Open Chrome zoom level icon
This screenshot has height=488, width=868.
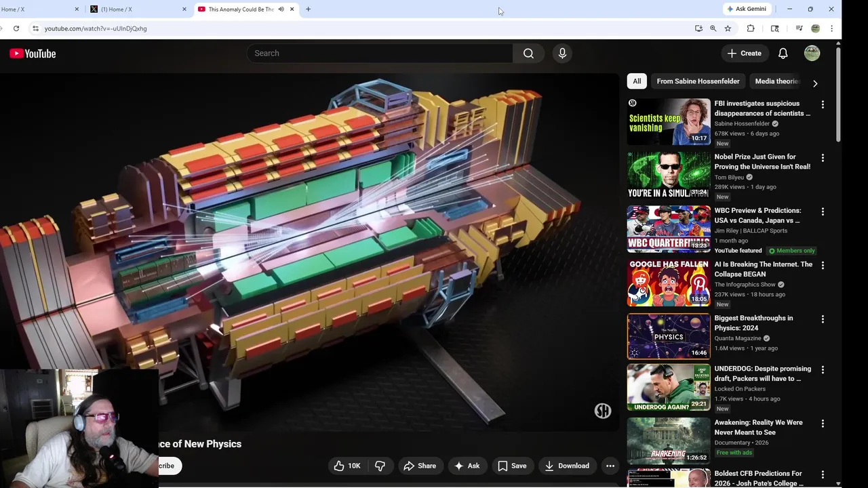pos(713,28)
